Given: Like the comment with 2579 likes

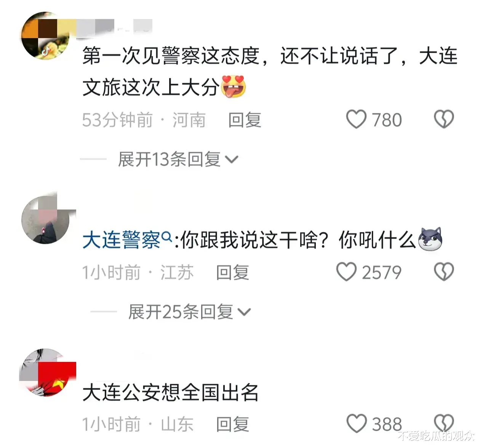Looking at the screenshot, I should click(x=346, y=272).
